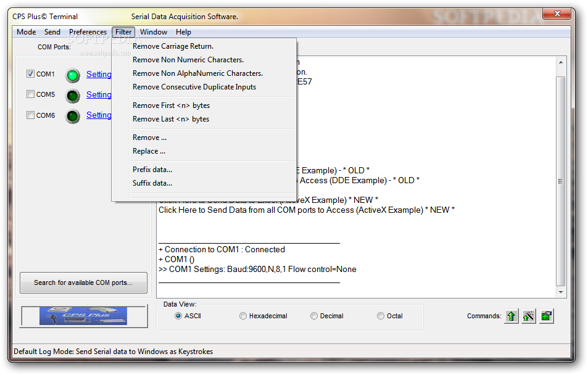Click the terminal vertical scrollbar thumb
This screenshot has height=375, width=588.
[x=561, y=181]
